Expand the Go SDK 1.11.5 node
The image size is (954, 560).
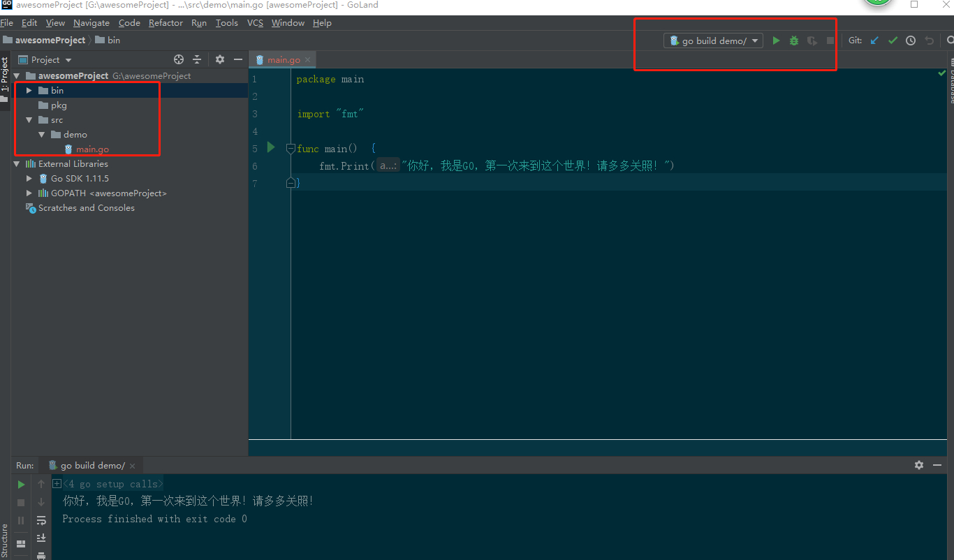29,178
